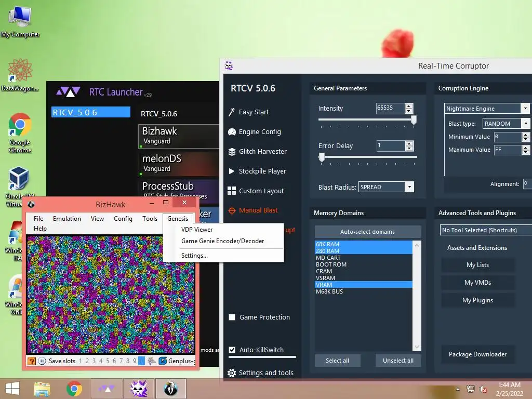Show hidden tray icons arrow
The height and width of the screenshot is (399, 532).
(x=458, y=389)
